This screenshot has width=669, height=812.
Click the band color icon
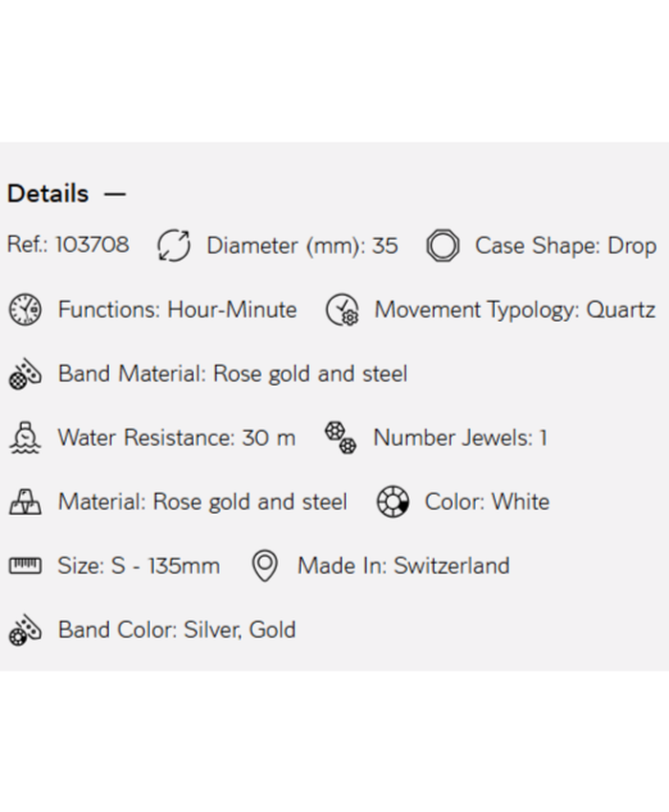(25, 630)
